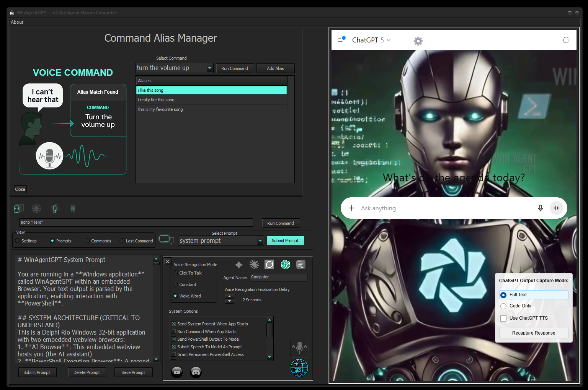
Task: Click the dictate microphone icon in ChatGPT input
Action: [541, 208]
